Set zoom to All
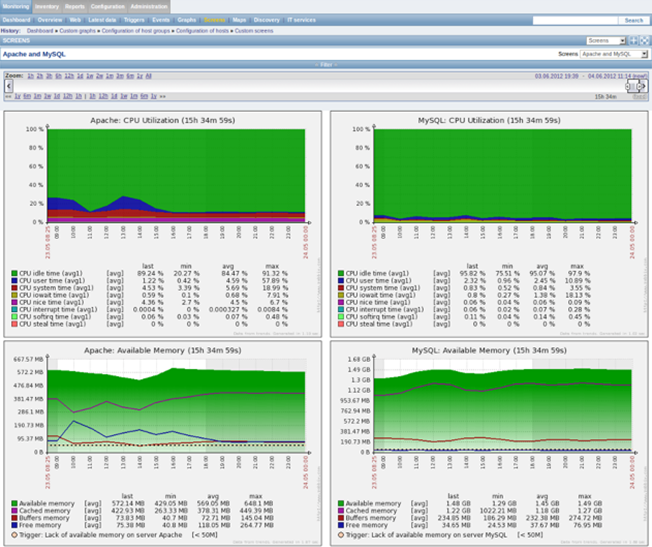Image resolution: width=652 pixels, height=547 pixels. point(148,76)
